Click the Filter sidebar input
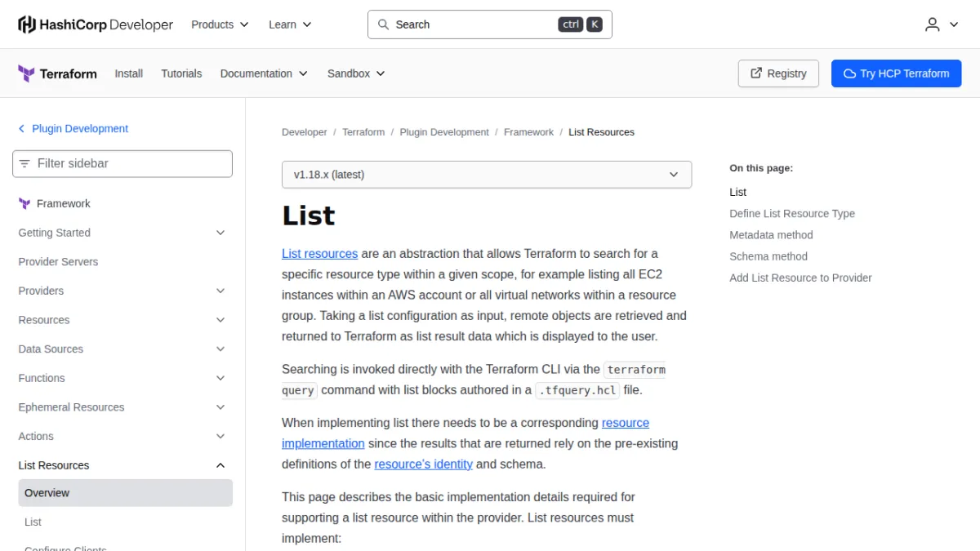The image size is (980, 551). point(122,163)
